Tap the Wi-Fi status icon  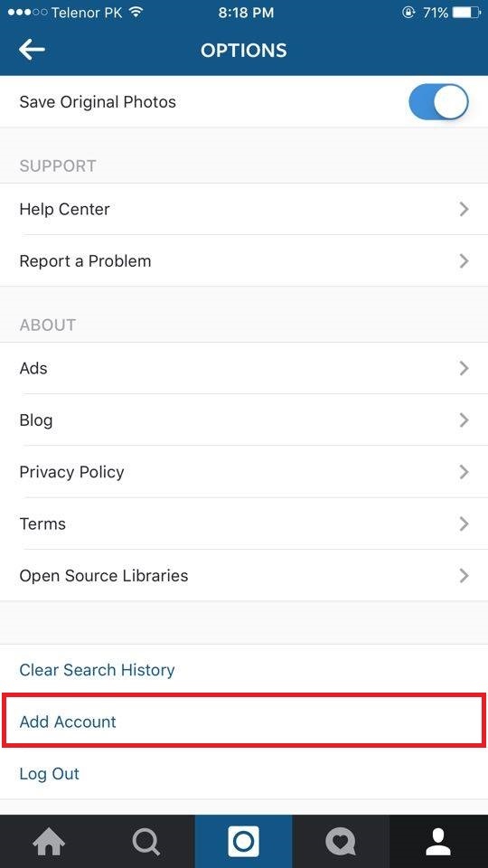click(136, 12)
